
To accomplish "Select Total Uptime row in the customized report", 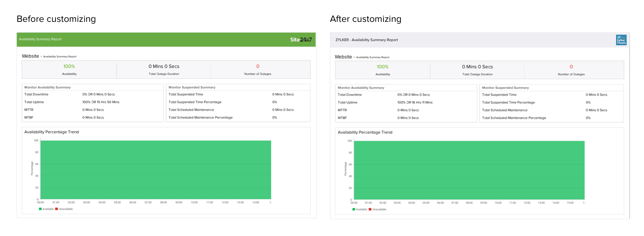I will coord(406,103).
